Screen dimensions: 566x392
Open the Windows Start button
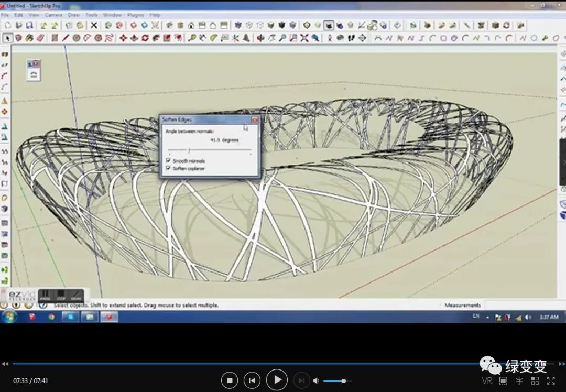[9, 317]
